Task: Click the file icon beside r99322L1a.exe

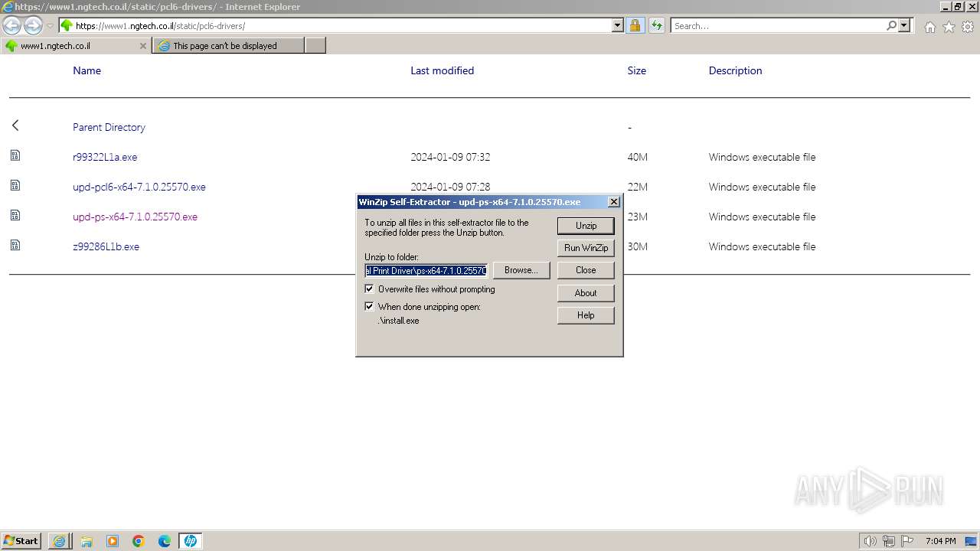Action: [15, 155]
